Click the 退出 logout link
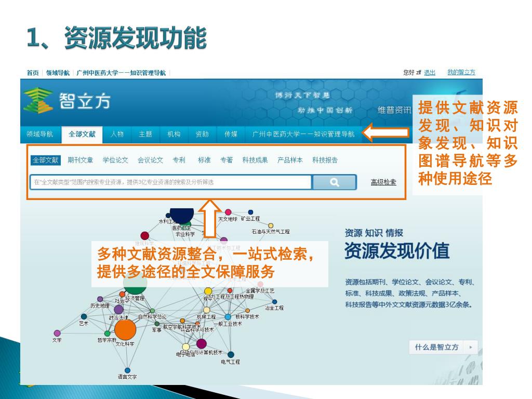Viewport: 532px width, 399px height. (x=430, y=72)
